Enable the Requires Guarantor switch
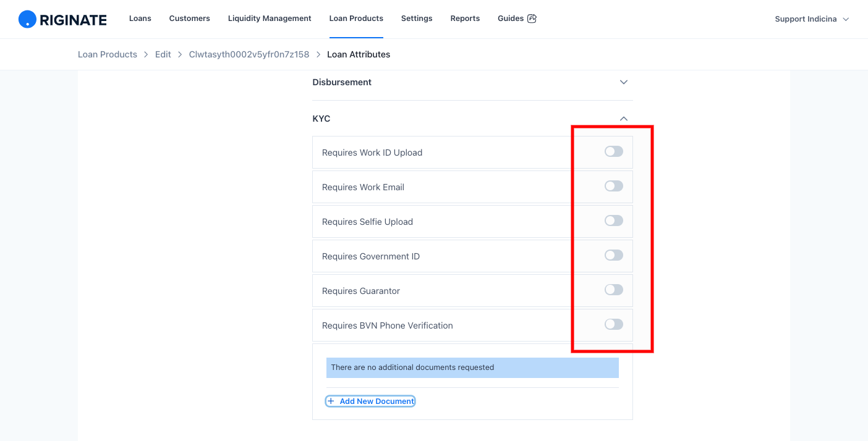Image resolution: width=868 pixels, height=441 pixels. [x=614, y=290]
